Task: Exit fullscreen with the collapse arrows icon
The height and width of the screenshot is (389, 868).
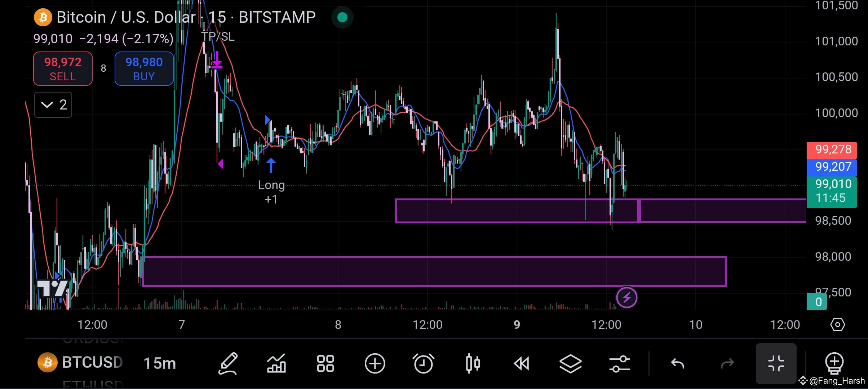Action: (x=776, y=363)
